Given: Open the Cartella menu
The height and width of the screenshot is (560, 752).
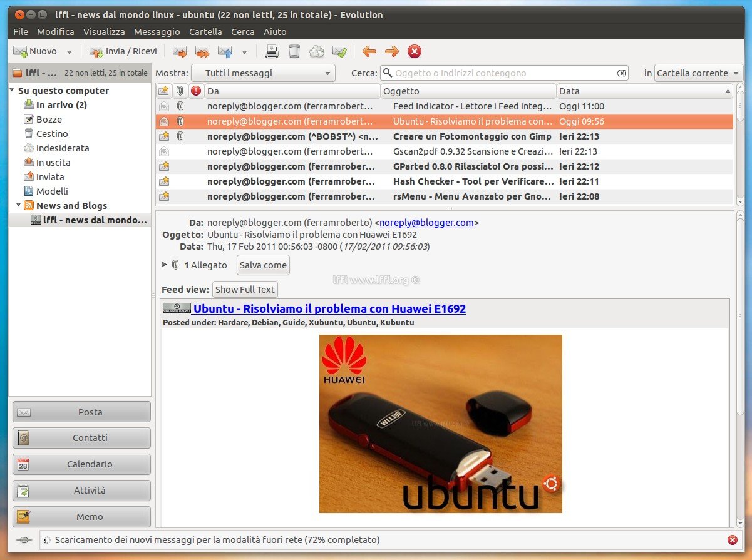Looking at the screenshot, I should [205, 31].
